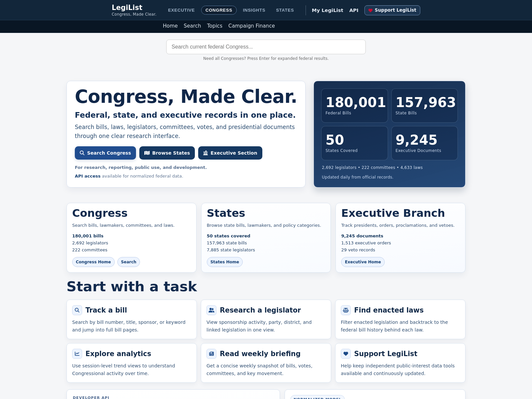
Task: Open the States Home pill link
Action: pyautogui.click(x=225, y=262)
